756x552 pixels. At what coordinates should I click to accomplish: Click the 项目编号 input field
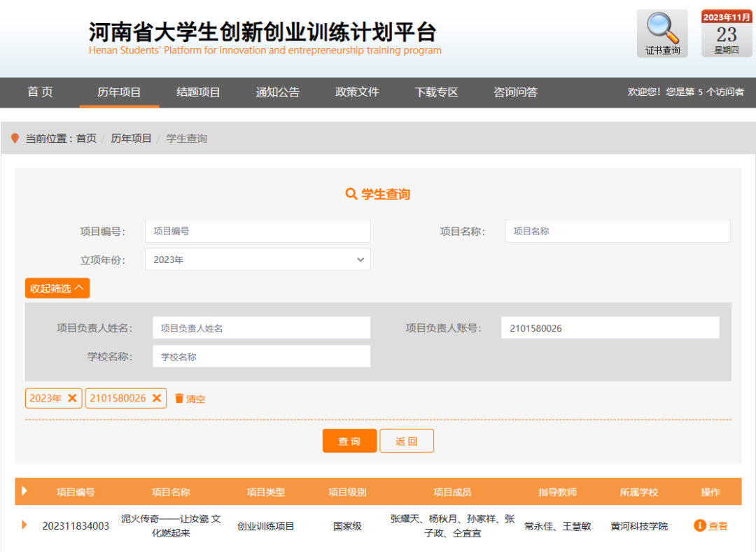[x=258, y=231]
